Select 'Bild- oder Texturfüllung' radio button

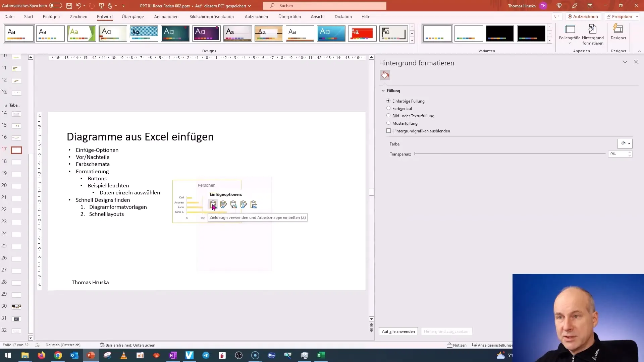(x=389, y=115)
